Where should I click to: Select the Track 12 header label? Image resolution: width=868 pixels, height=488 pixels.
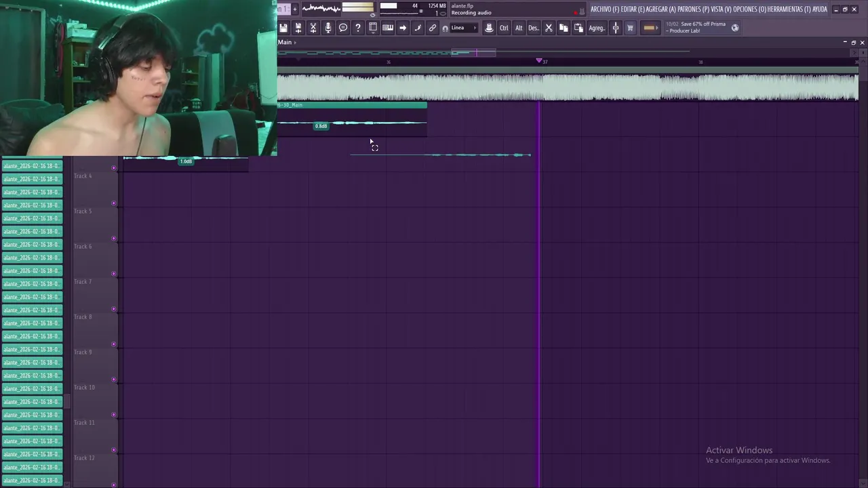coord(84,458)
